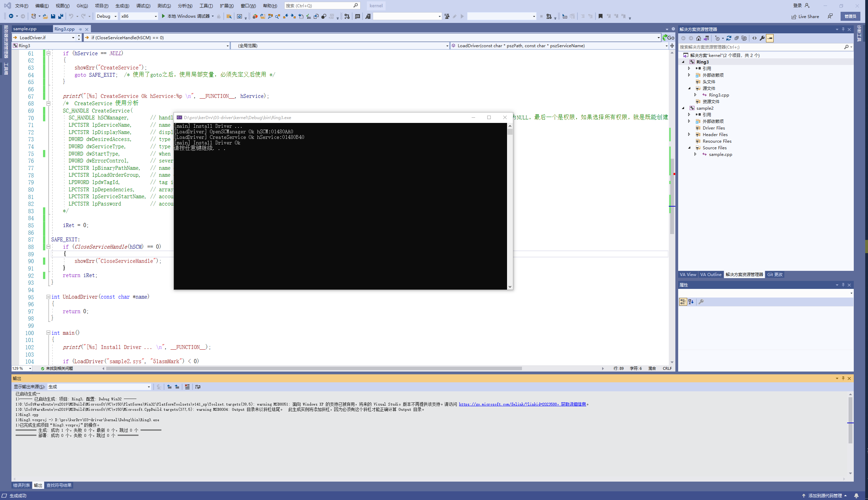The width and height of the screenshot is (868, 500).
Task: Switch to the sample.cpp editor tab
Action: tap(25, 29)
